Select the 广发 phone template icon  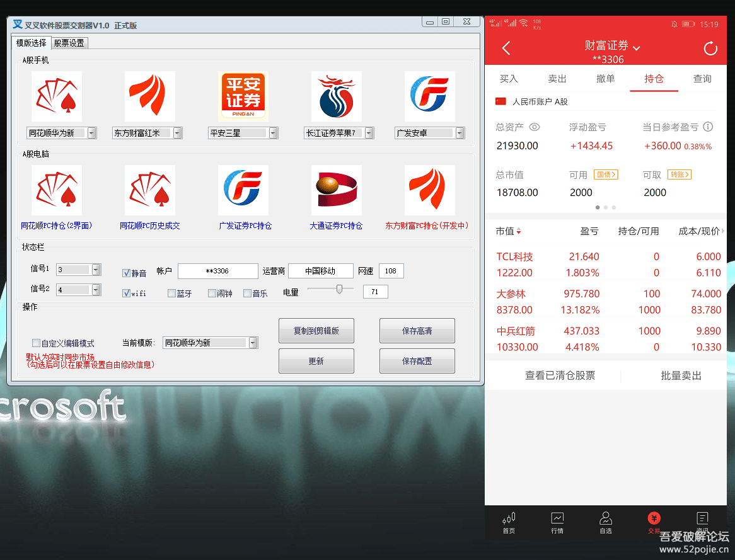coord(430,96)
